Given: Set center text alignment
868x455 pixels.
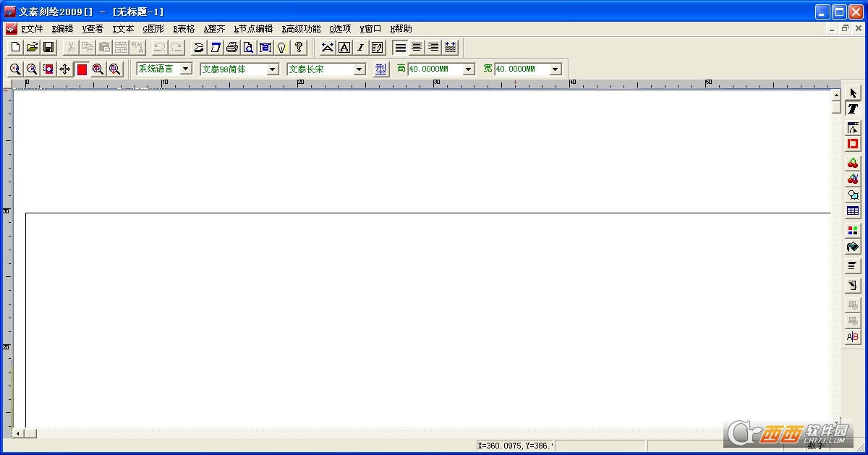Looking at the screenshot, I should tap(417, 48).
